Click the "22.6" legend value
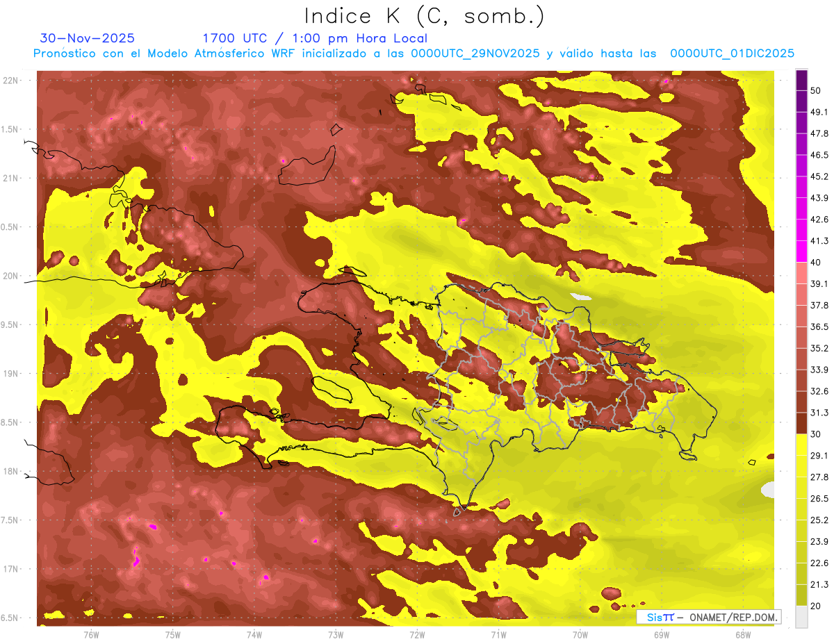 click(819, 563)
